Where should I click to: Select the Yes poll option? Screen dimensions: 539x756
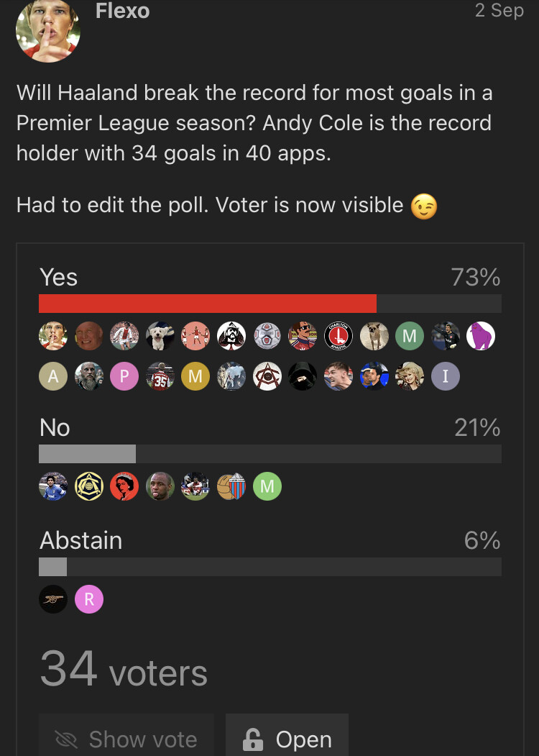click(59, 278)
